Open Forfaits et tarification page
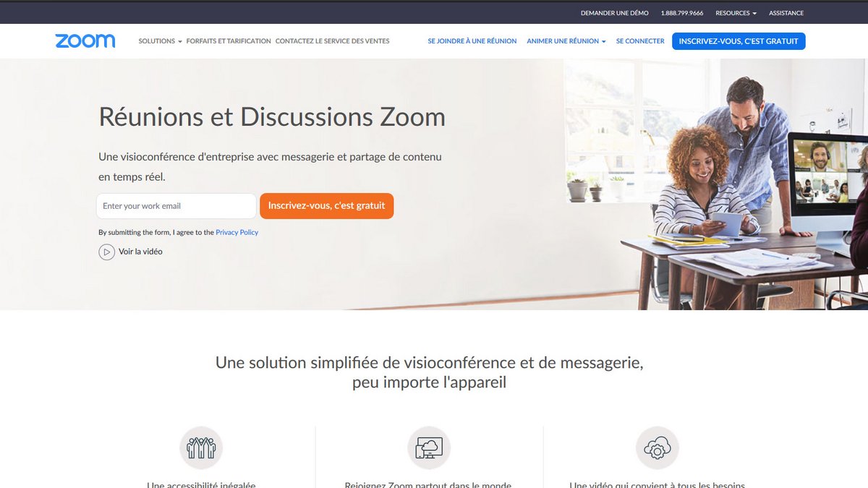 pyautogui.click(x=229, y=41)
